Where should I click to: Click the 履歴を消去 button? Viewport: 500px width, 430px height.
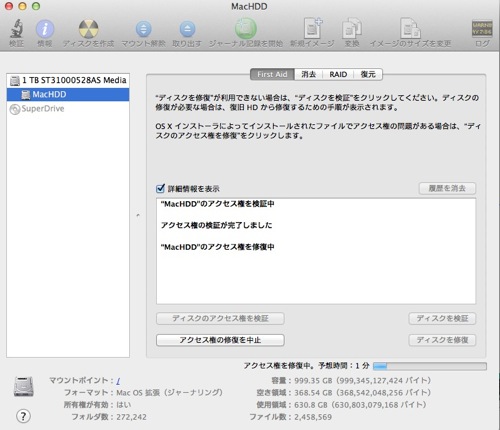coord(447,188)
